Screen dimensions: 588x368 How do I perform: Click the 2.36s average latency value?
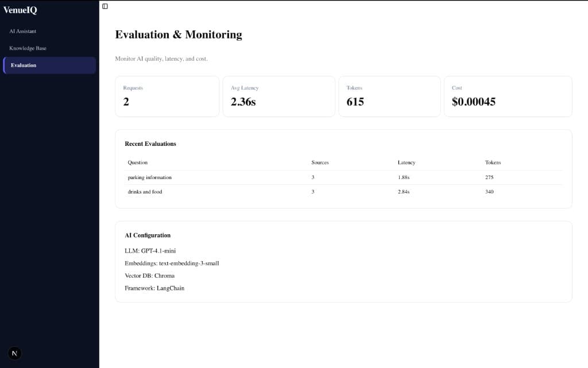[243, 102]
